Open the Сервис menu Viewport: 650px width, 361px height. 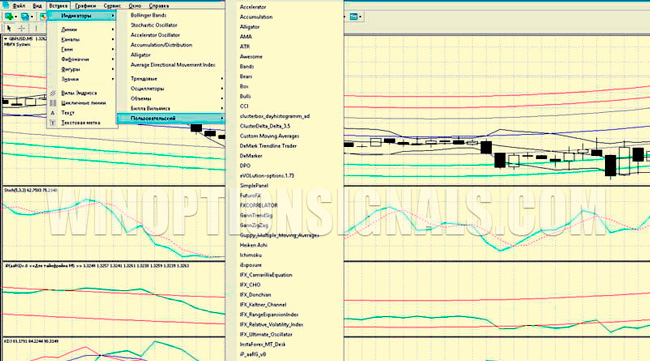click(112, 6)
